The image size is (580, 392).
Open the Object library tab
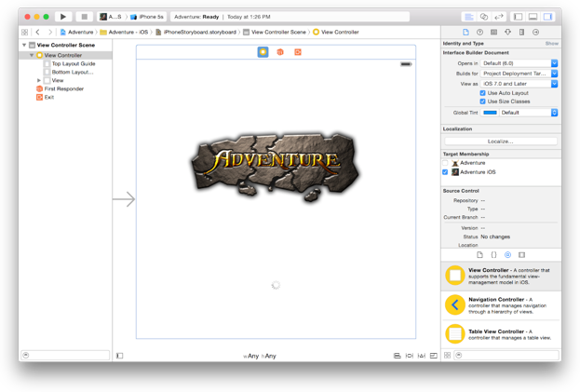(508, 255)
